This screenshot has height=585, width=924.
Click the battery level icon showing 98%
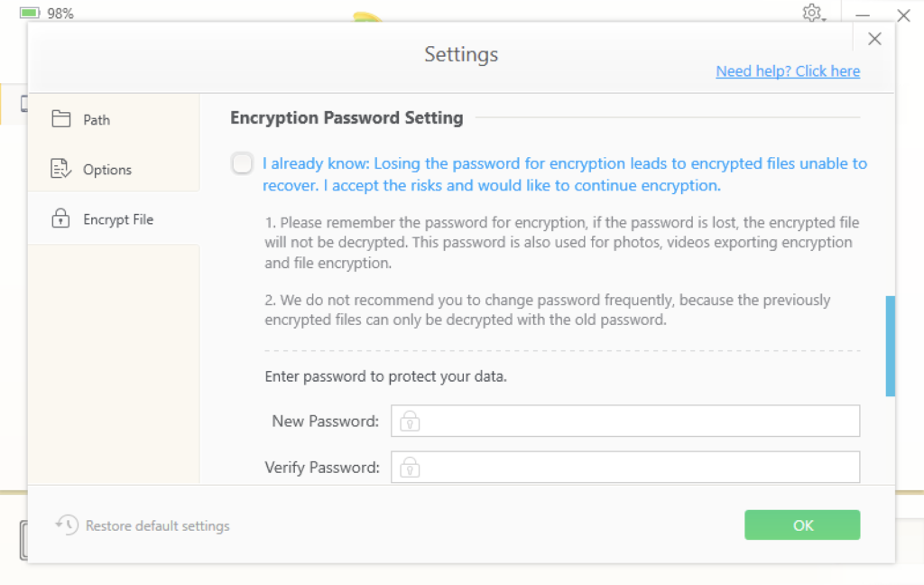click(x=30, y=13)
